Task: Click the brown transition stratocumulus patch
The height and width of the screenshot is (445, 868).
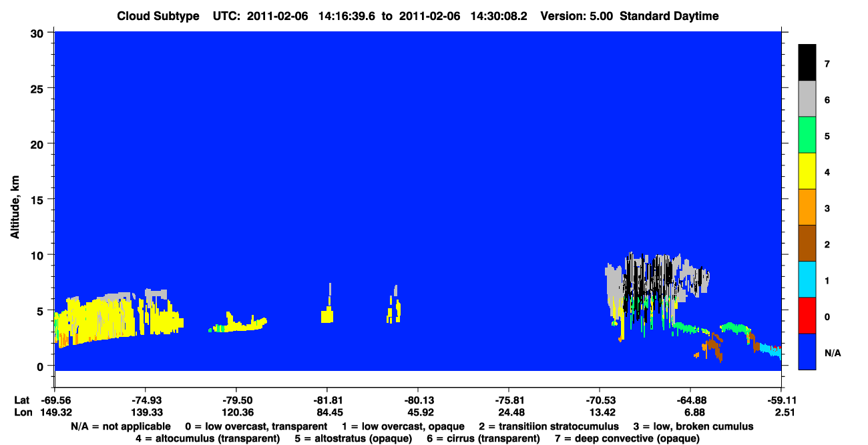Action: pyautogui.click(x=714, y=346)
